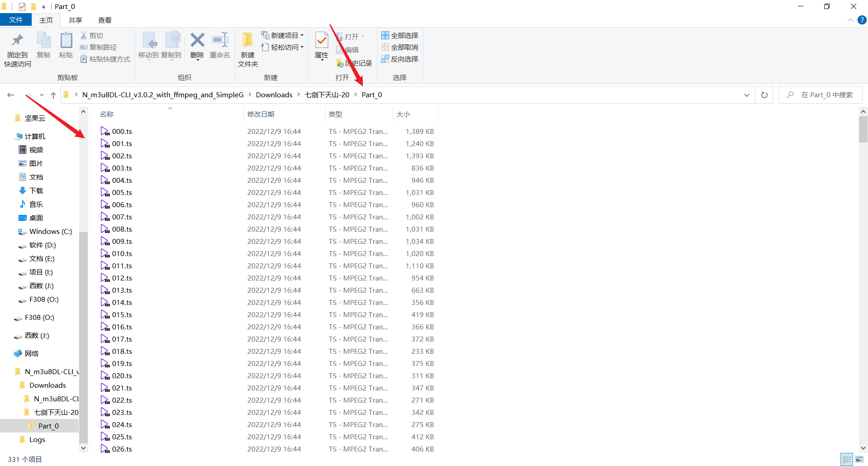Select the 000.ts file icon
This screenshot has width=868, height=466.
[x=105, y=131]
